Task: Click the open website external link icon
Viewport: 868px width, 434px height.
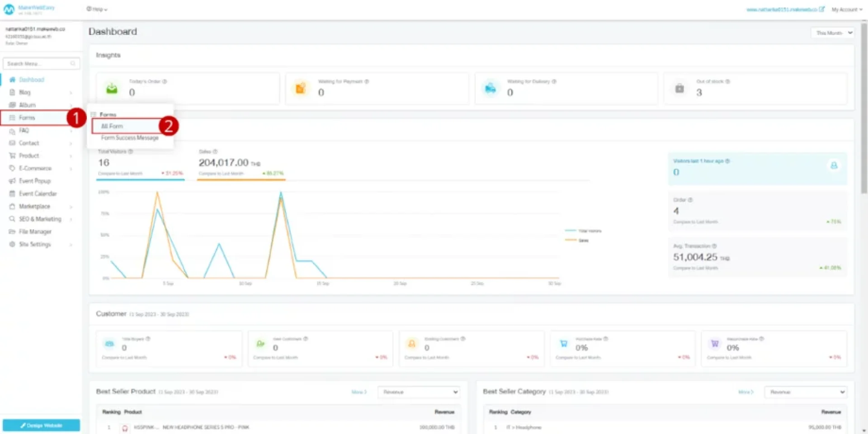Action: [821, 9]
